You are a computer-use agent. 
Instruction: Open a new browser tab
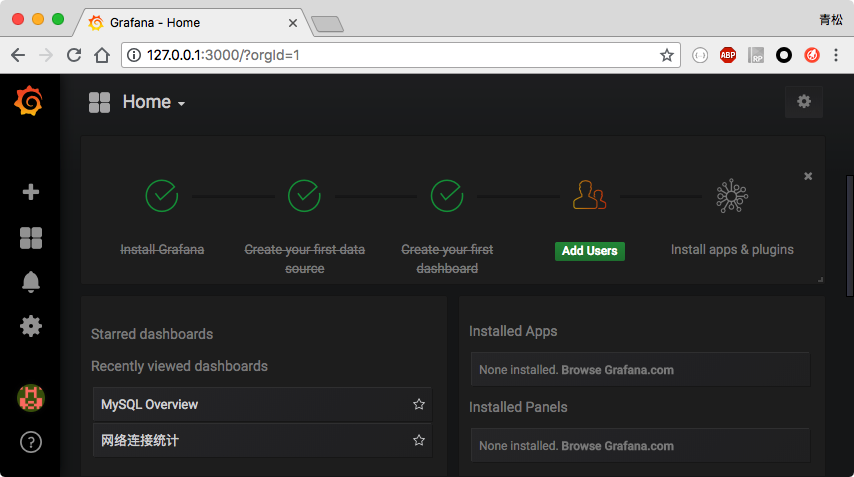pos(327,24)
